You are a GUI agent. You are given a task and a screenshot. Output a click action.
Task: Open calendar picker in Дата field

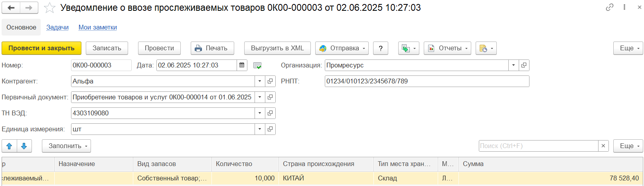(x=242, y=65)
